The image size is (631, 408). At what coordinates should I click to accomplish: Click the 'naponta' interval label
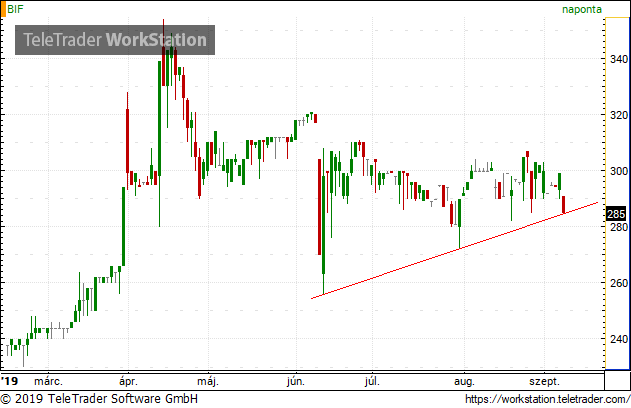tap(582, 9)
